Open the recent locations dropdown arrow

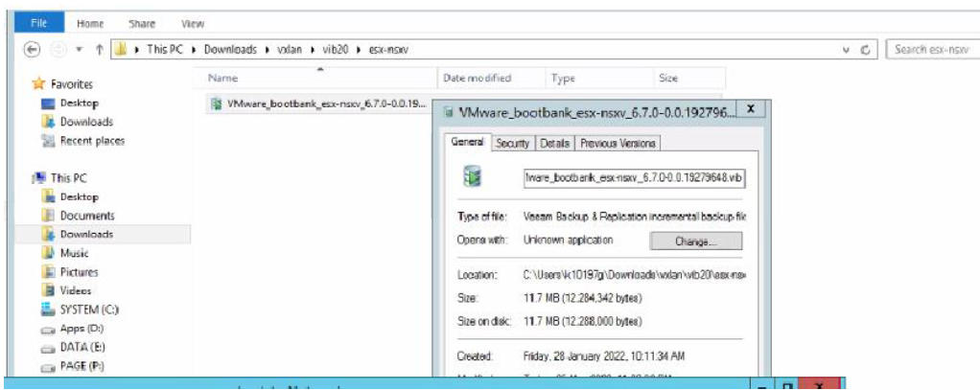pyautogui.click(x=78, y=51)
